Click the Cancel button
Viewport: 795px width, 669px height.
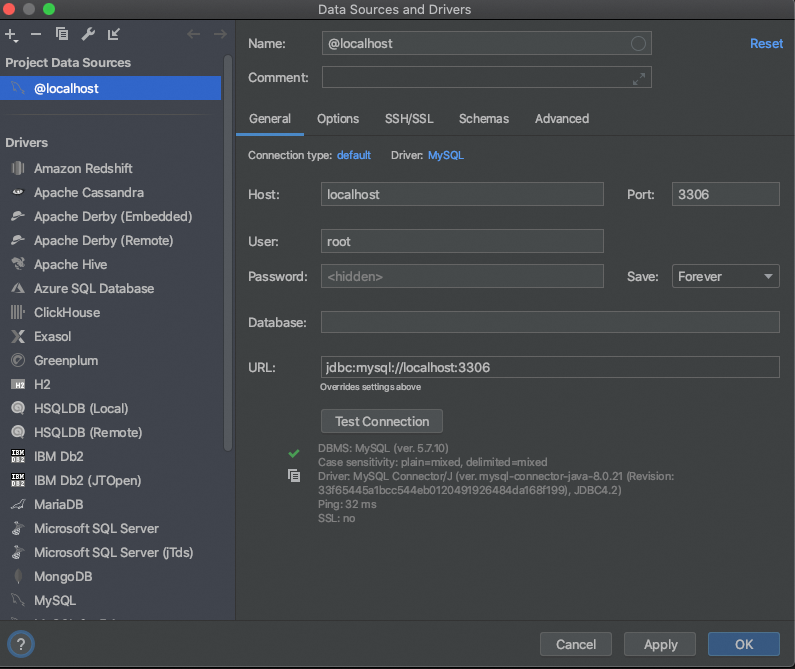click(576, 644)
